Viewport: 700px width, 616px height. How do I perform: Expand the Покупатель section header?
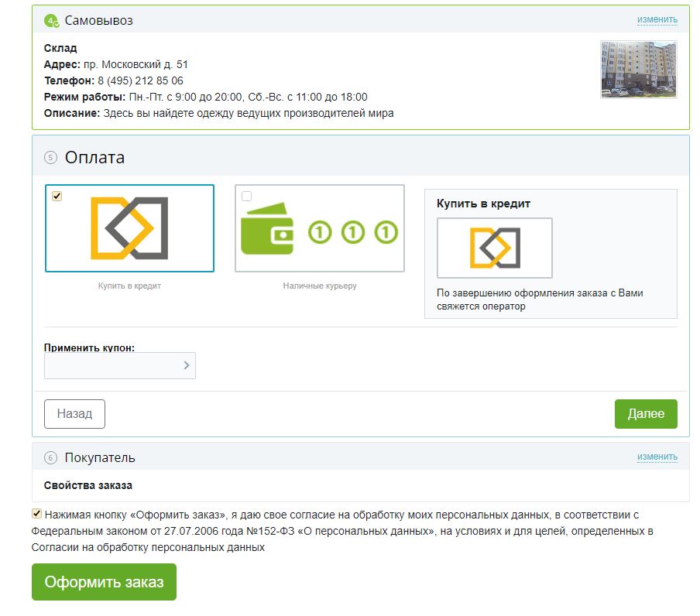(100, 457)
